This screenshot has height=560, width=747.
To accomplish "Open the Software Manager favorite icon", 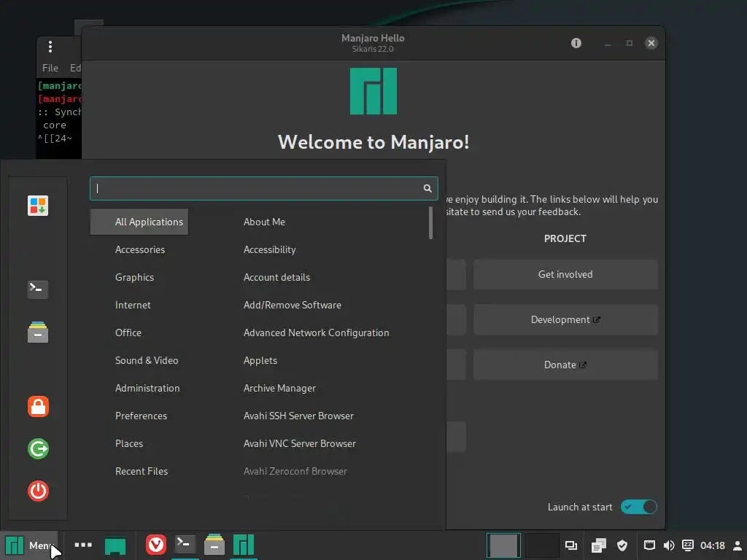I will 38,206.
